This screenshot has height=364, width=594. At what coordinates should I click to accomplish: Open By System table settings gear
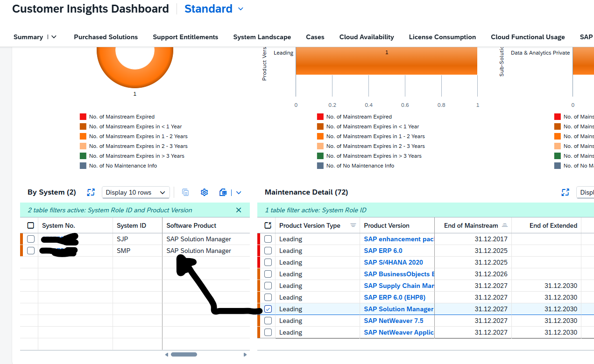point(204,192)
